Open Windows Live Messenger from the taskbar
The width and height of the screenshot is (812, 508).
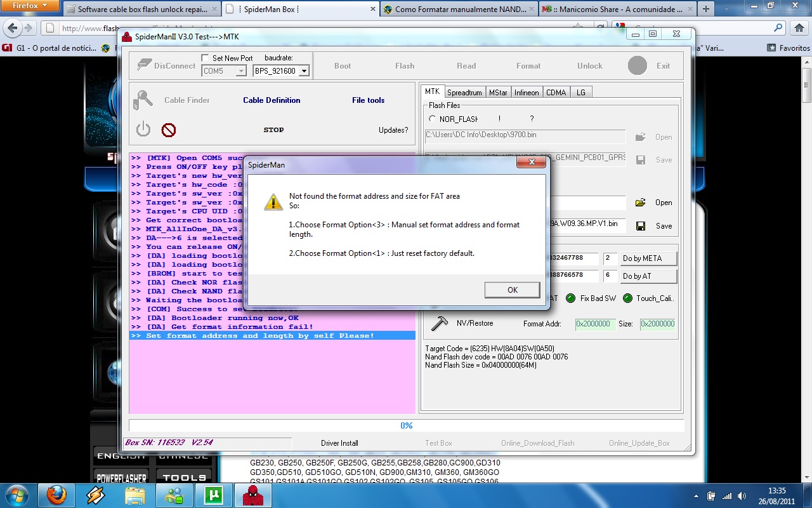[x=174, y=495]
